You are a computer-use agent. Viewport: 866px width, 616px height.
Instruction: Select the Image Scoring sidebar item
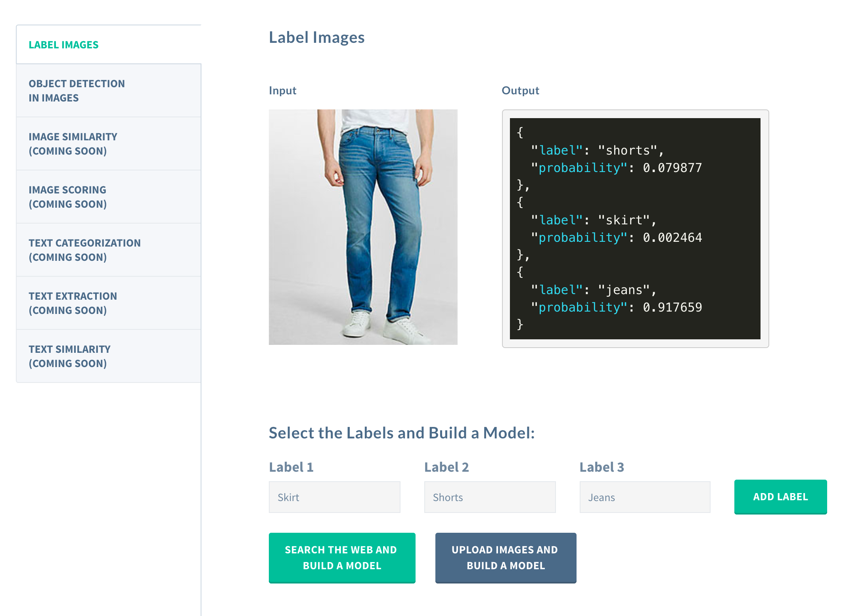tap(67, 197)
